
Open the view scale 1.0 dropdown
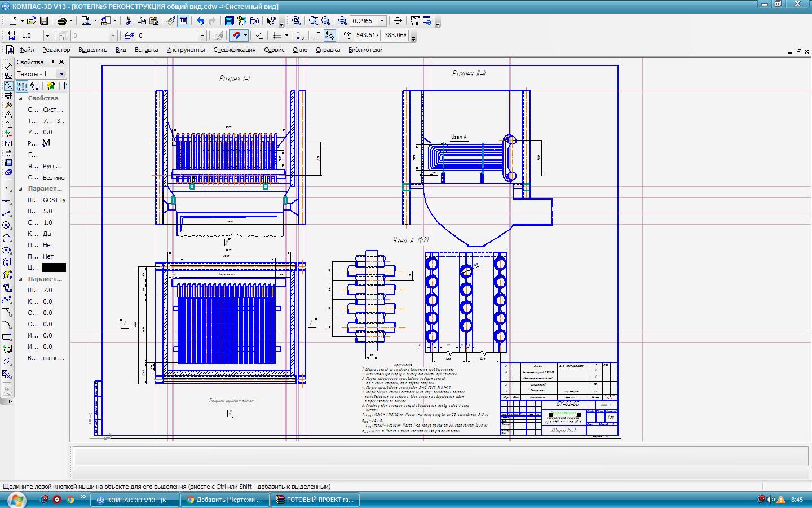(47, 36)
